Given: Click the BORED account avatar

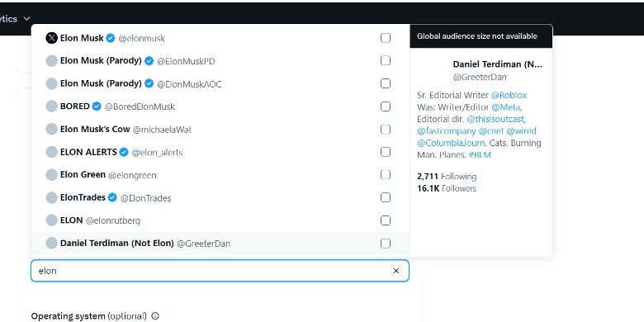Looking at the screenshot, I should [x=51, y=107].
